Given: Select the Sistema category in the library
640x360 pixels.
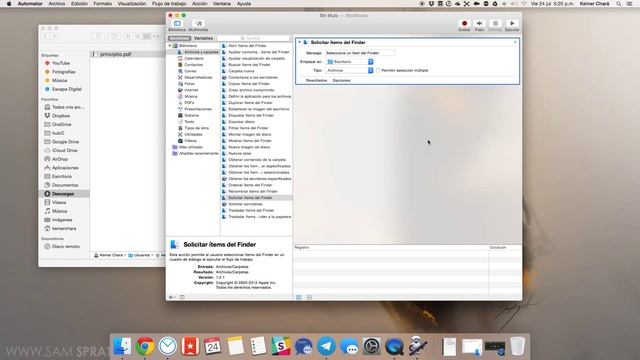Looking at the screenshot, I should [x=191, y=116].
